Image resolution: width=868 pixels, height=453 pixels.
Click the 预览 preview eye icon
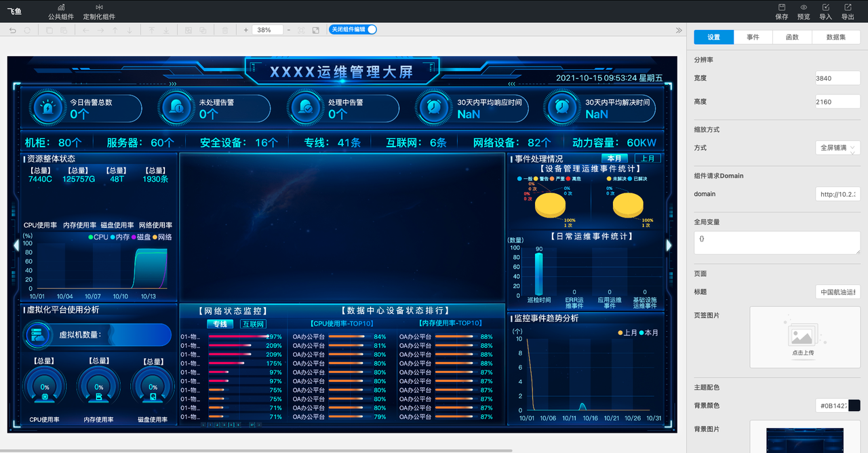(x=804, y=7)
